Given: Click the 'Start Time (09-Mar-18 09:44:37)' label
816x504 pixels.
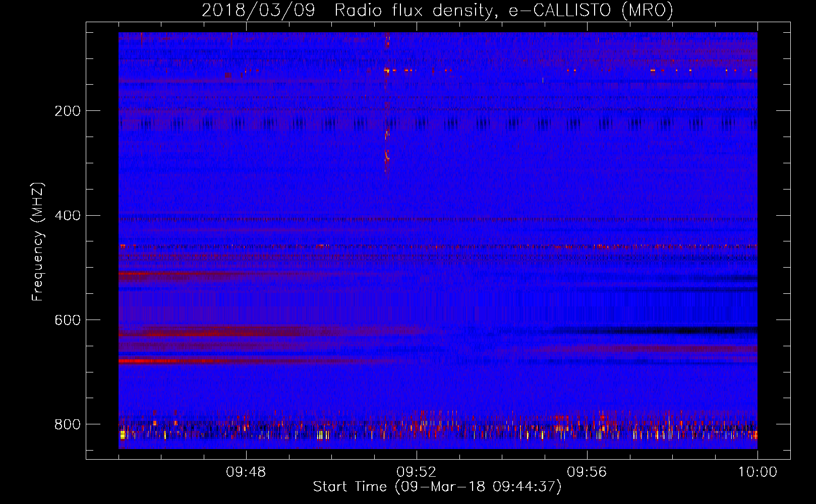Looking at the screenshot, I should pos(437,487).
